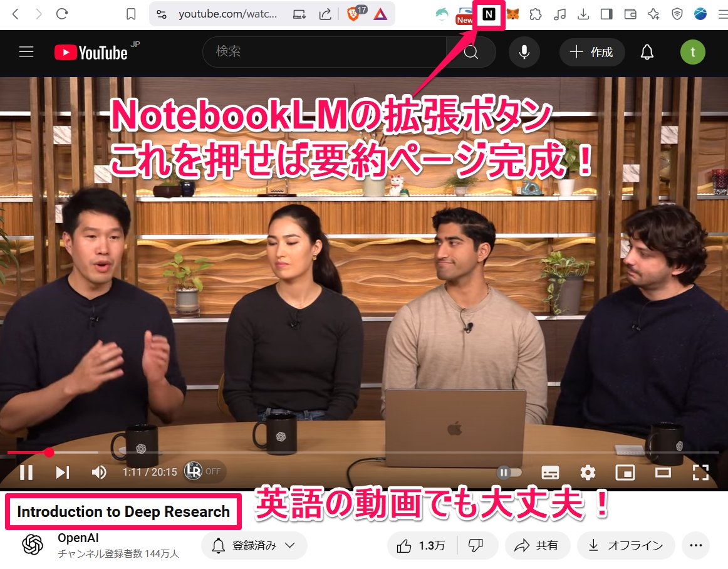Like the video with thumbs up 1.3万
Screen dimensions: 728x569
(422, 545)
